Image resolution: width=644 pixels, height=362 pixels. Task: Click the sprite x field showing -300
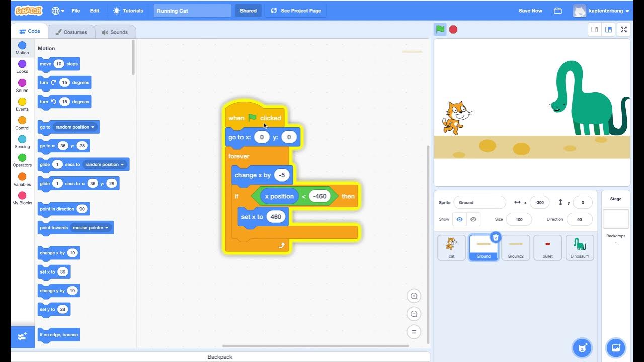539,202
